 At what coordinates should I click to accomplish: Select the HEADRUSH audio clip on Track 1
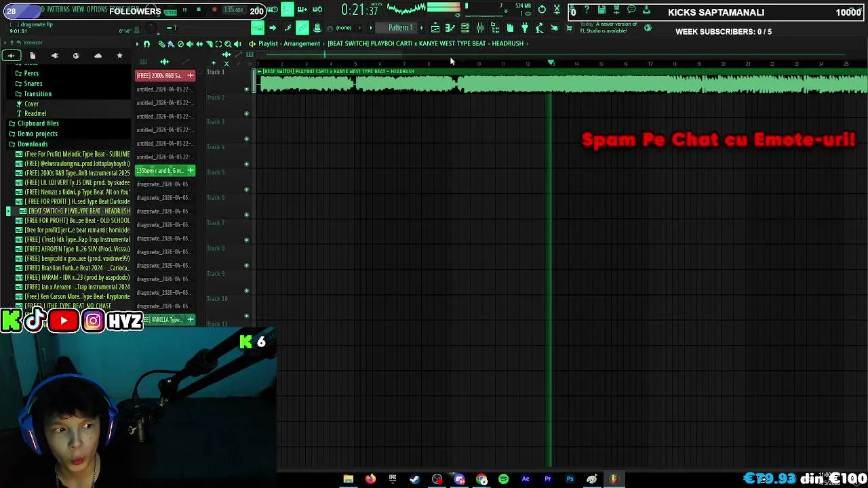click(561, 81)
